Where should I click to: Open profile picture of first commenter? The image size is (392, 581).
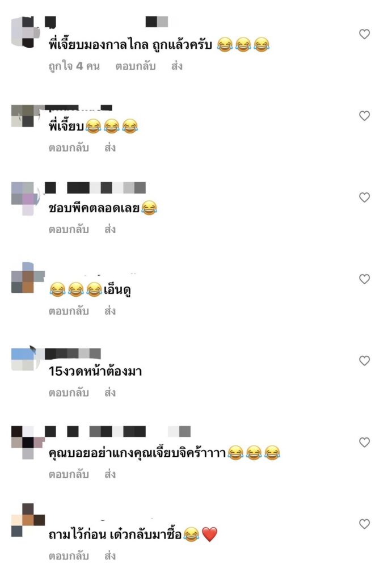tap(25, 32)
